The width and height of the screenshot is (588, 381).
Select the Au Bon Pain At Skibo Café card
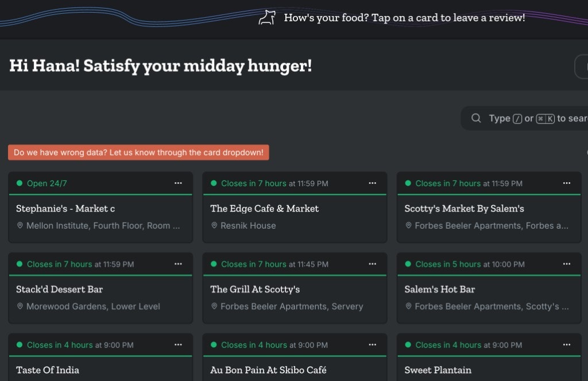click(x=268, y=370)
